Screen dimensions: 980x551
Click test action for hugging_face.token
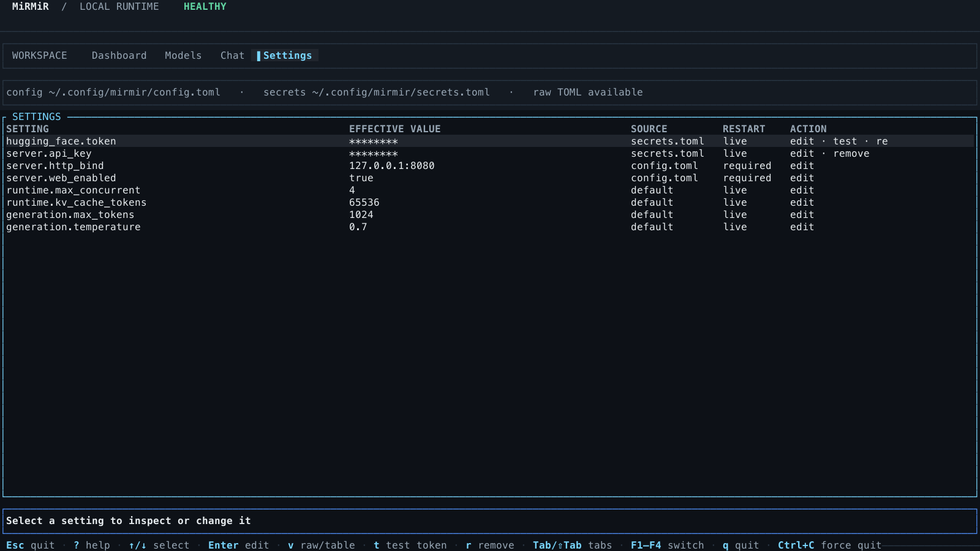pos(845,141)
